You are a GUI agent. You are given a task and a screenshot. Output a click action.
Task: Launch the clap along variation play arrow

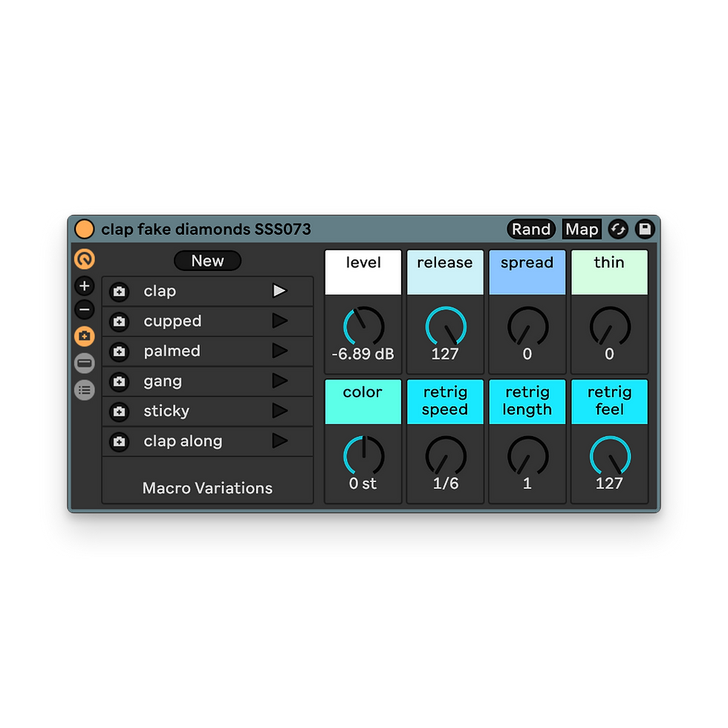[x=280, y=441]
